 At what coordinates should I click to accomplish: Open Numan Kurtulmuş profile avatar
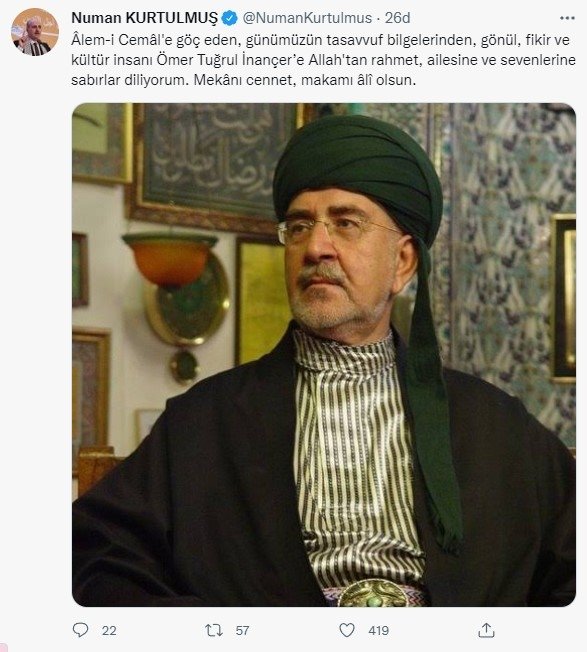[x=35, y=32]
